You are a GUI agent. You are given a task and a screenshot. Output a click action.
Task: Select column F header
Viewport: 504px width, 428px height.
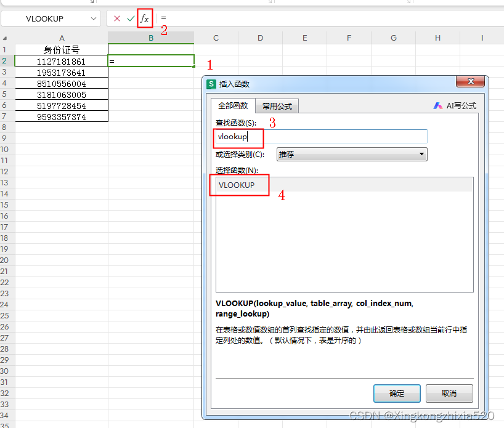(x=349, y=38)
